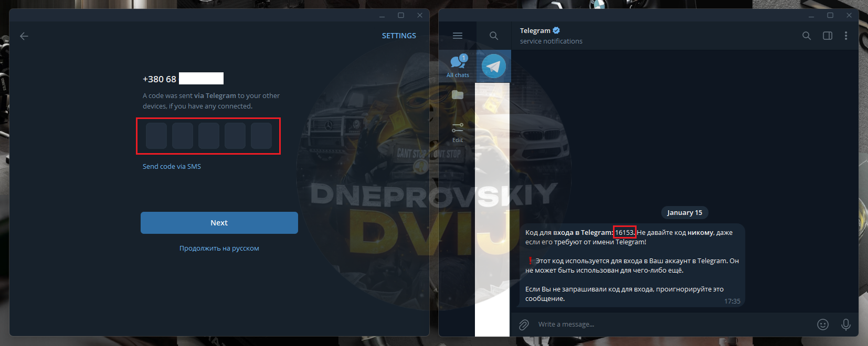Click the service notifications subtitle
This screenshot has width=868, height=346.
pyautogui.click(x=551, y=41)
